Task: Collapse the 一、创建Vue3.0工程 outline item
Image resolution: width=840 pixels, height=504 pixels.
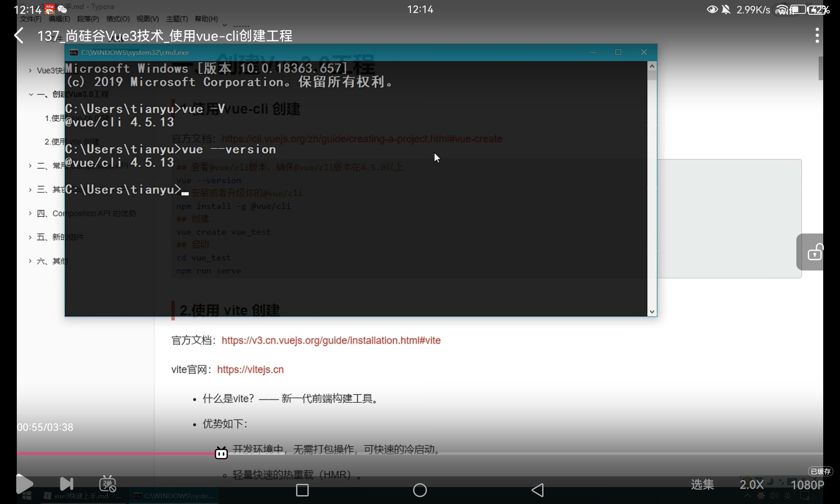Action: (31, 94)
